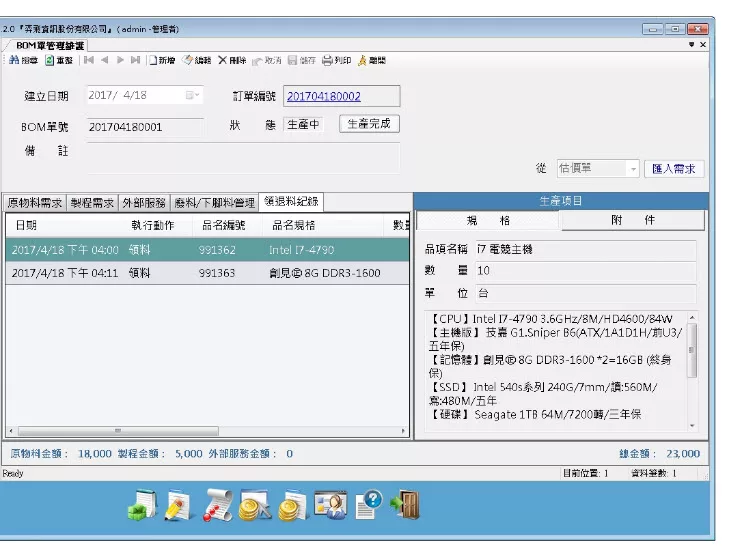Click the 生產完成 button
The width and height of the screenshot is (750, 557).
(x=369, y=124)
